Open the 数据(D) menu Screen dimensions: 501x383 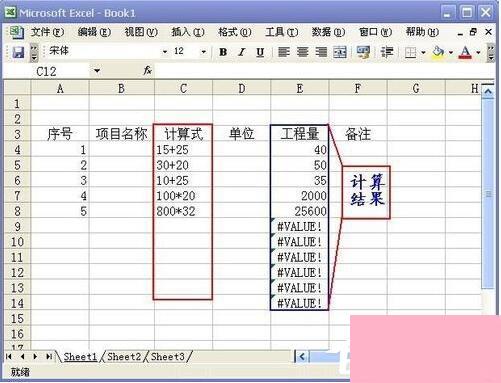[x=328, y=32]
